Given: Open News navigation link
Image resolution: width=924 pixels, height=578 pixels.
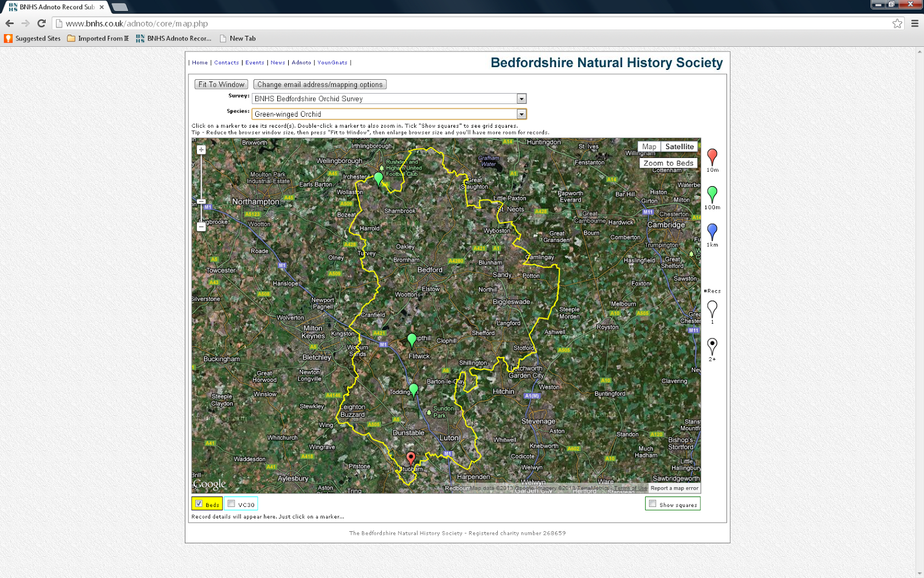Looking at the screenshot, I should pos(278,62).
